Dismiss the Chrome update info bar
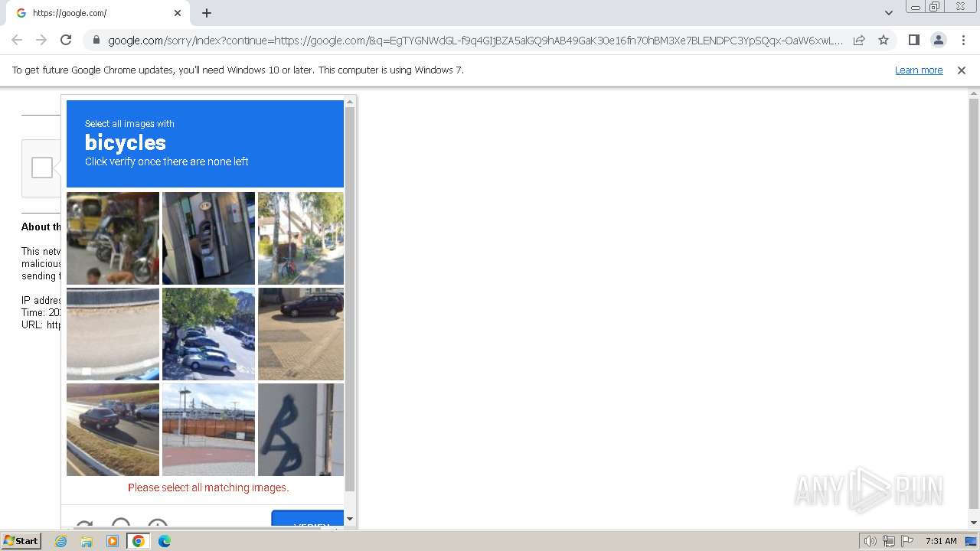 tap(962, 70)
